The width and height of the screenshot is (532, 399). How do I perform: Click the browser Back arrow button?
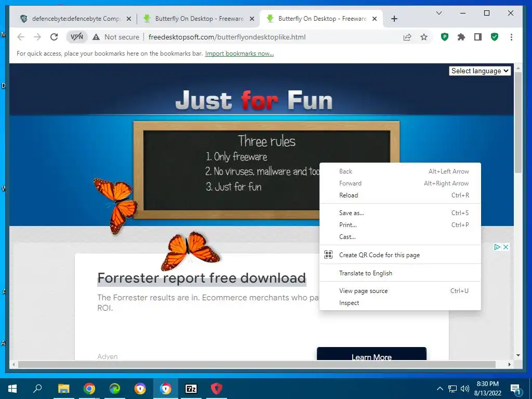[21, 37]
